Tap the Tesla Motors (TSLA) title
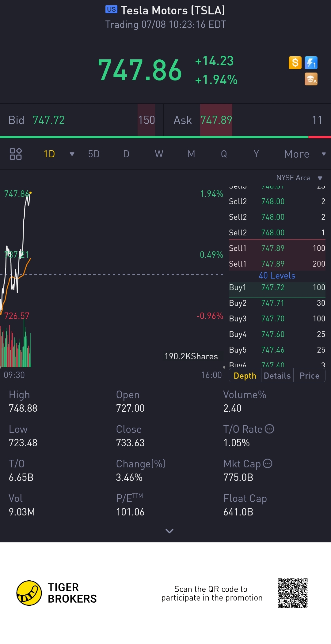This screenshot has width=331, height=644. 173,10
